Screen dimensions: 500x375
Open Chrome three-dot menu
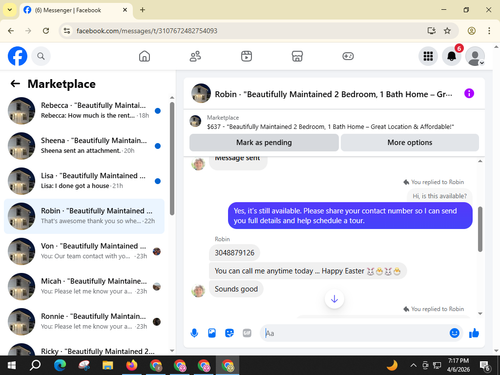coord(489,31)
